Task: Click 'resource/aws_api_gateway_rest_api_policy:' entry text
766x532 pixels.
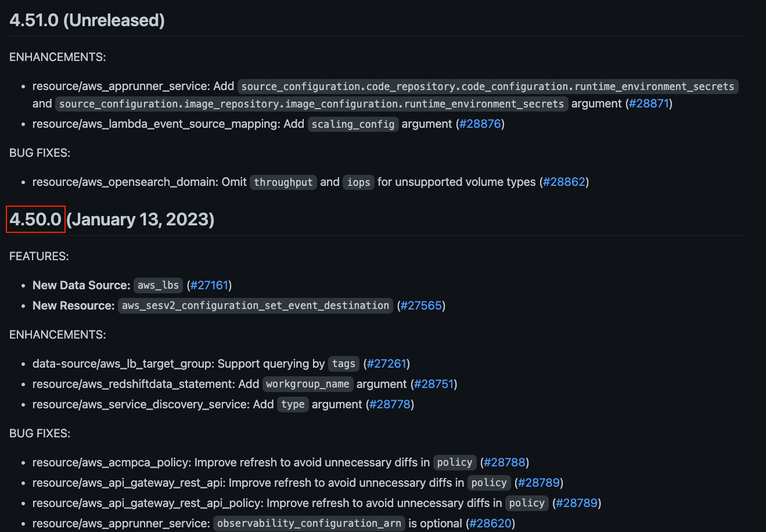Action: point(148,504)
